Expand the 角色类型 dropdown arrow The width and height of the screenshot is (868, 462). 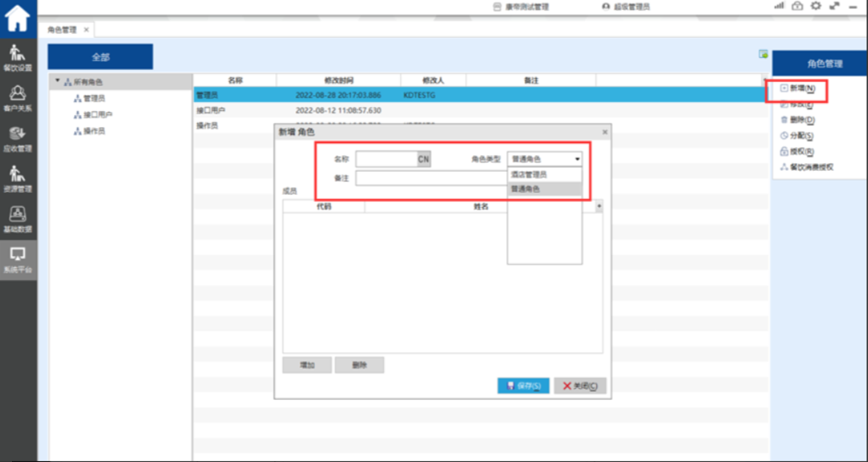[x=577, y=159]
